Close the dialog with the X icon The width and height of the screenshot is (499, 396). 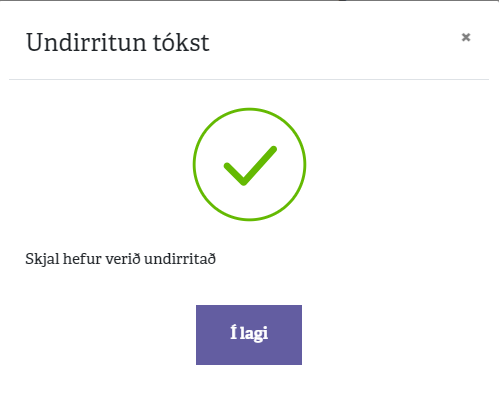[x=466, y=37]
